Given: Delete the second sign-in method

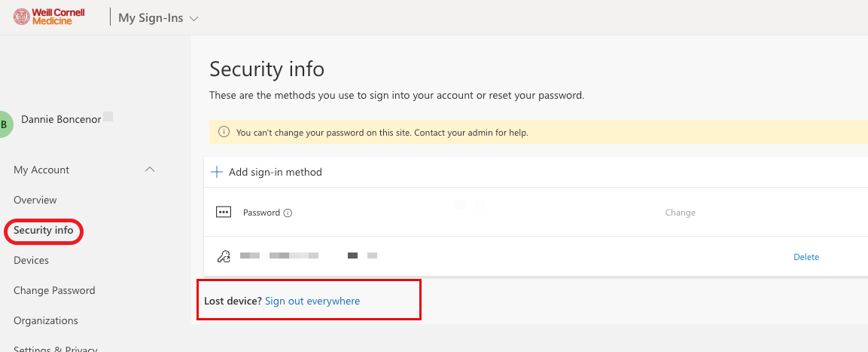Looking at the screenshot, I should [x=806, y=257].
